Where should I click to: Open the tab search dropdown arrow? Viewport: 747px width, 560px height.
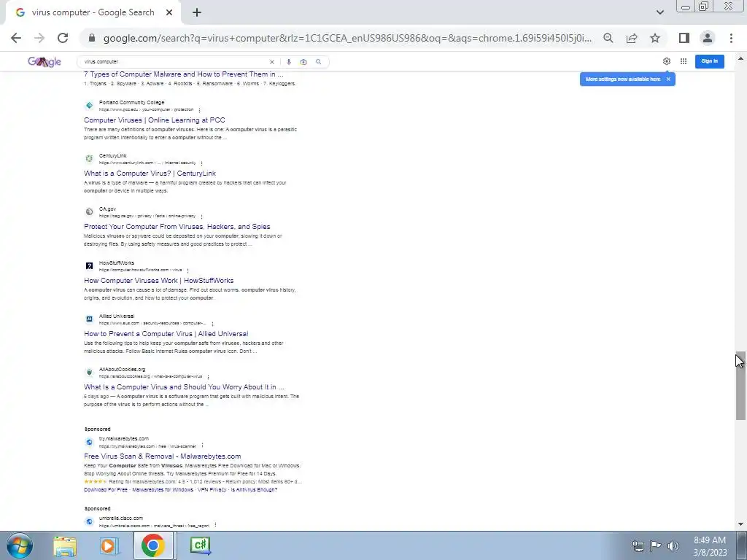(659, 12)
